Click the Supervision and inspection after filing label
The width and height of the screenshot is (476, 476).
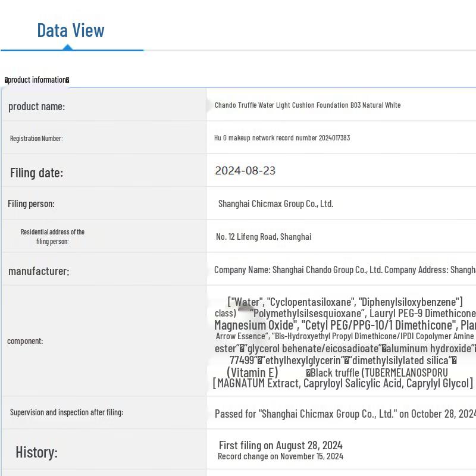[67, 412]
